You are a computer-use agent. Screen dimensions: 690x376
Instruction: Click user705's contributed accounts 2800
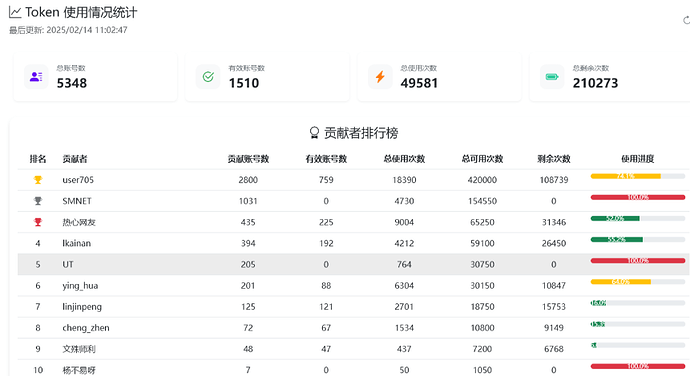click(248, 180)
